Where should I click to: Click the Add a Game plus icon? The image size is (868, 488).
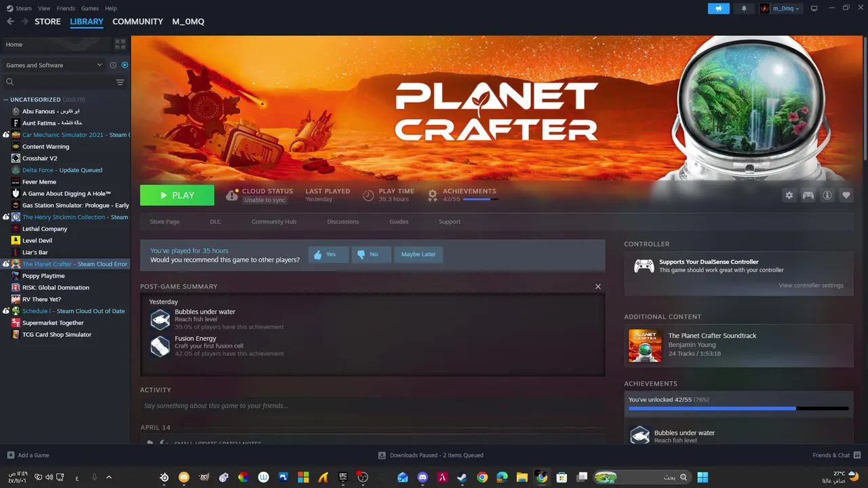[10, 455]
